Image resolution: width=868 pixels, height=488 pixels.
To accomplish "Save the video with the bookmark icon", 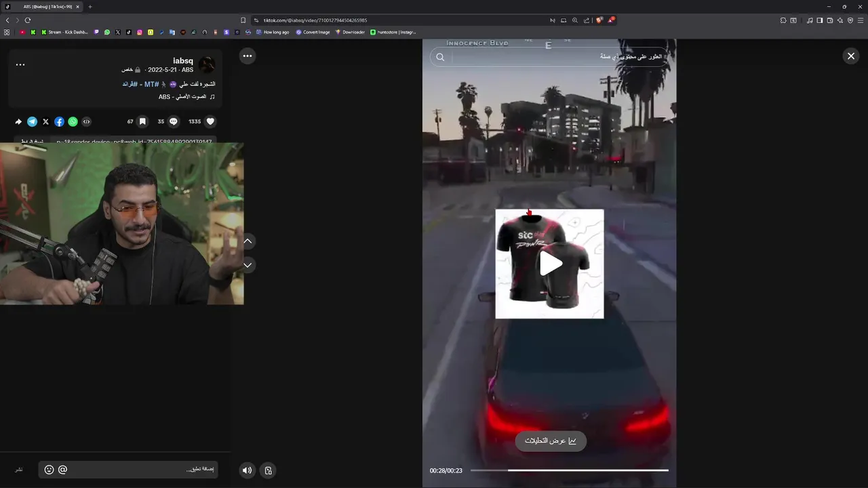I will pos(142,121).
